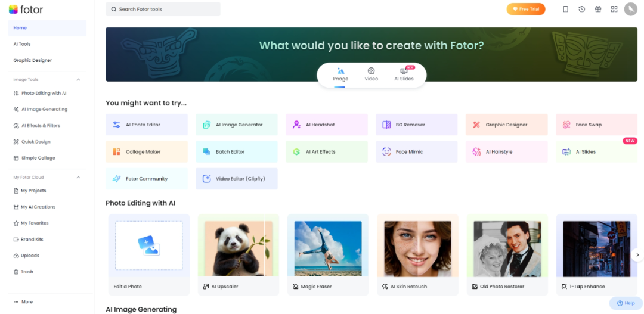644x314 pixels.
Task: Click the Brand Kits icon
Action: pos(16,240)
